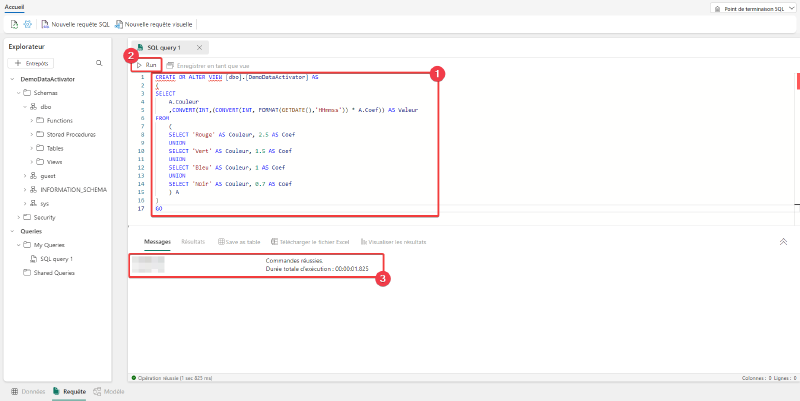Expand the Functions folder chevron
800x401 pixels.
32,121
